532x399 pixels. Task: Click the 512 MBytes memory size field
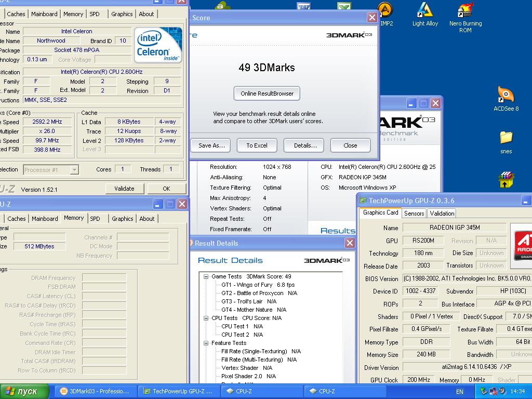coord(39,246)
